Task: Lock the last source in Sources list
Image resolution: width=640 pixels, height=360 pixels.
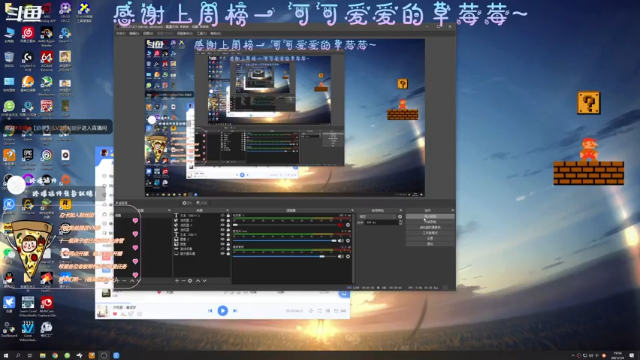Action: pyautogui.click(x=228, y=253)
